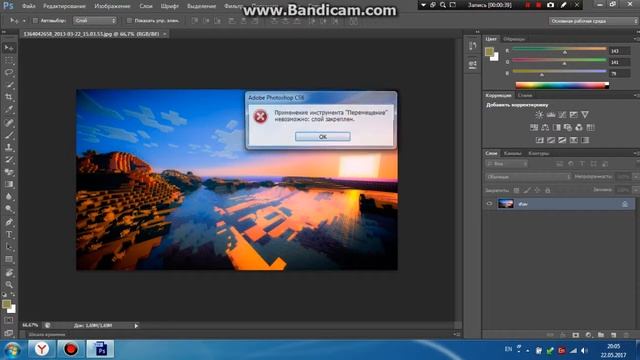
Task: Add Black & White adjustment layer
Action: (556, 127)
